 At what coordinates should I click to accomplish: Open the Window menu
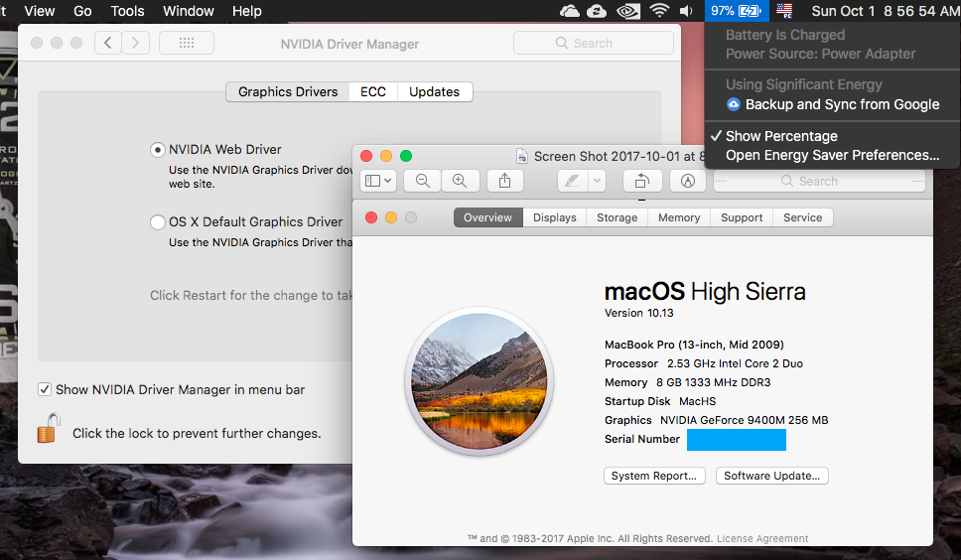(189, 11)
